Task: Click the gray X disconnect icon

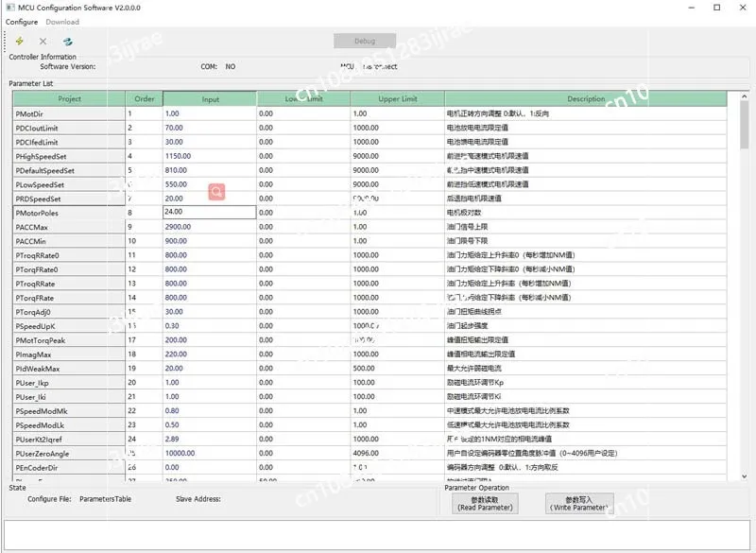Action: click(x=43, y=41)
